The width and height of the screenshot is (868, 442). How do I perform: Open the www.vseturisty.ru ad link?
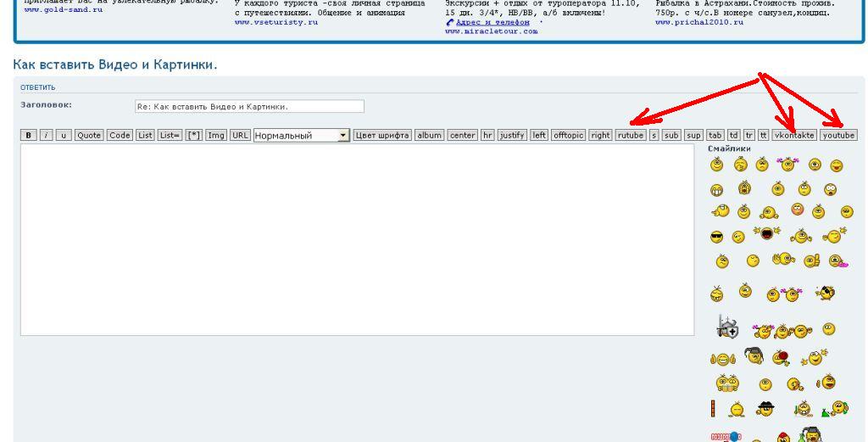[276, 23]
